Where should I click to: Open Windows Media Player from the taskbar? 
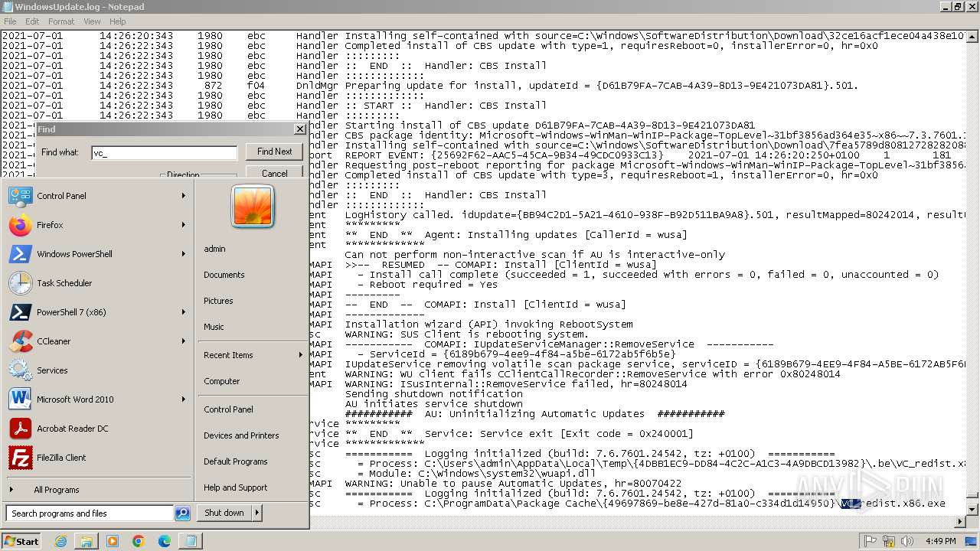(113, 541)
